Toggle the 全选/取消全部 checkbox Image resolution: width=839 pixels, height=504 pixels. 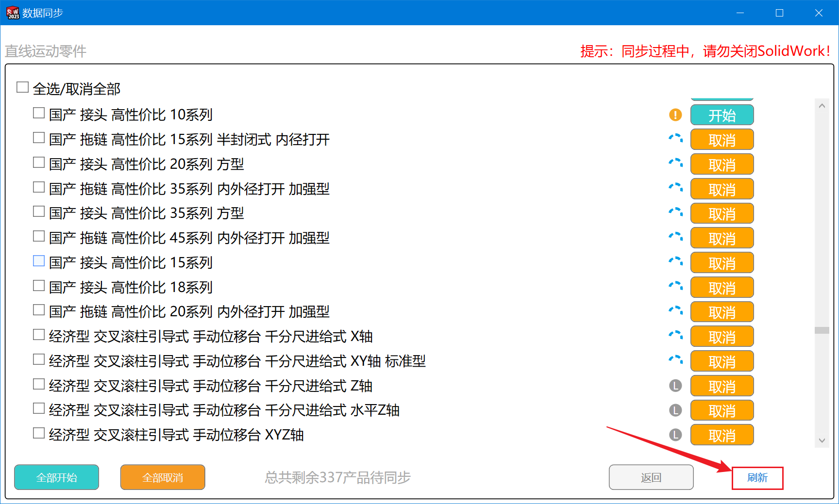pos(22,87)
